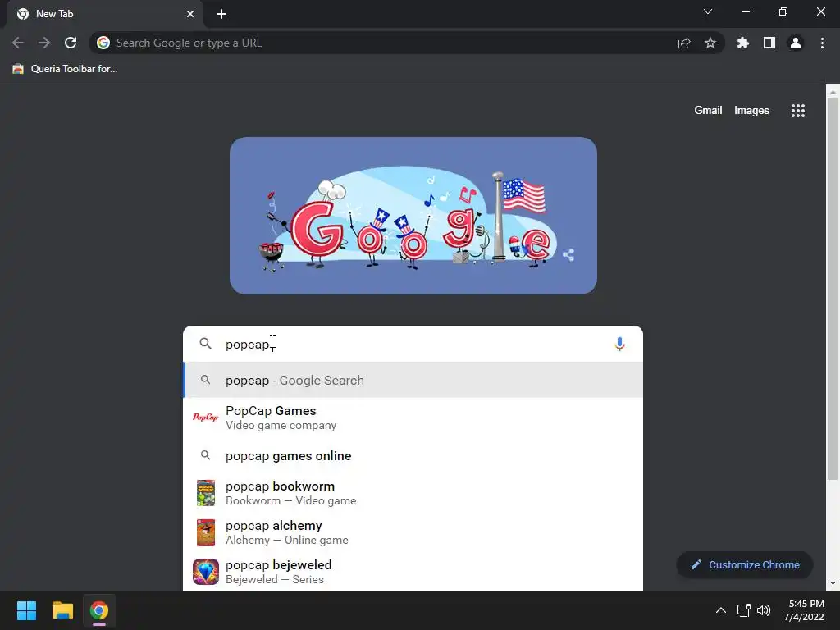
Task: Open the Images link
Action: click(x=751, y=111)
